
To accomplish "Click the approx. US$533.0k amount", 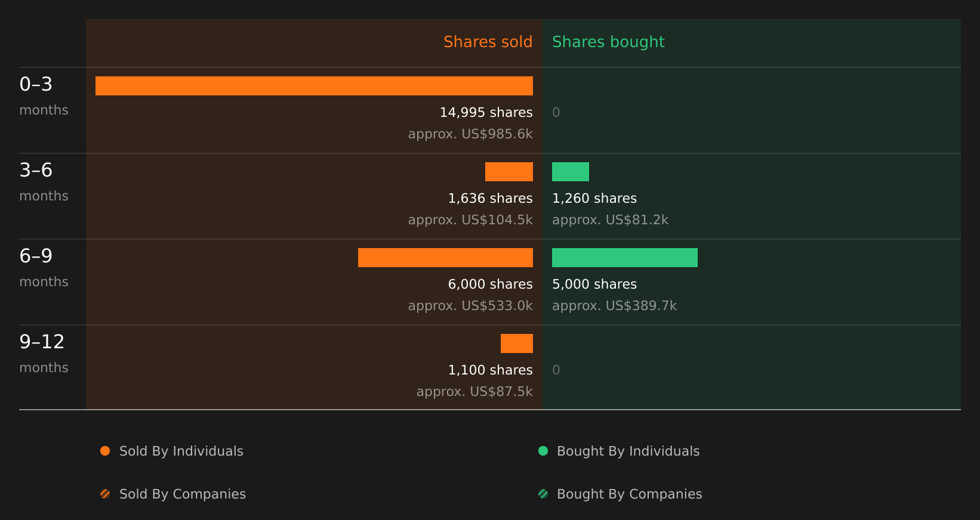I will (x=470, y=306).
